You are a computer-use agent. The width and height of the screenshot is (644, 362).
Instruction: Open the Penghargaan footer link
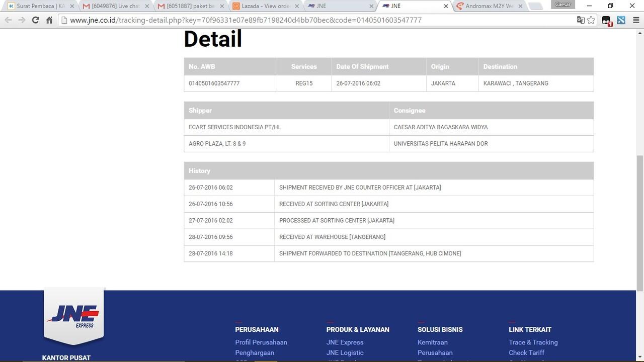pyautogui.click(x=255, y=353)
